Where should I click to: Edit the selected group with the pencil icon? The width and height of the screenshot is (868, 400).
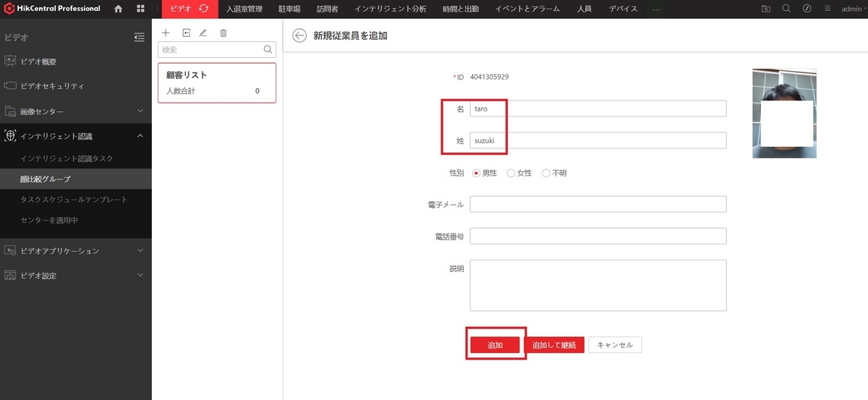(203, 33)
